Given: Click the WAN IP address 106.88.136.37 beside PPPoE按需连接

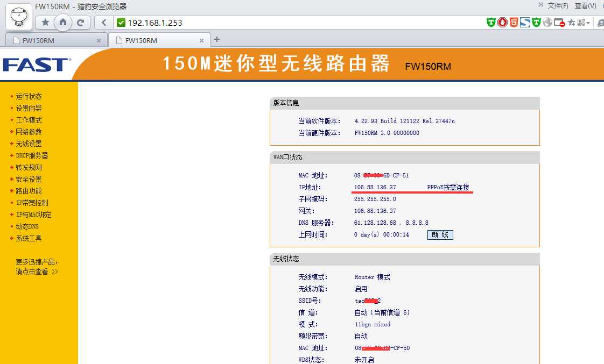Looking at the screenshot, I should pos(375,188).
